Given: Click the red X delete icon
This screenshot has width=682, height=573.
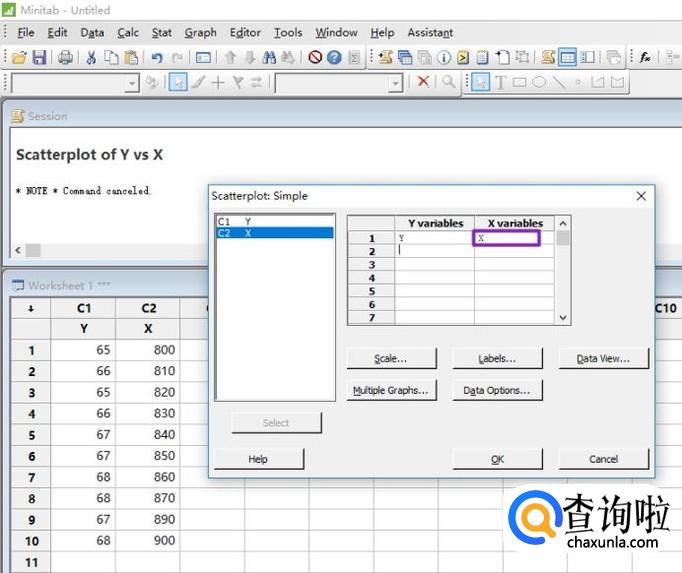Looking at the screenshot, I should pyautogui.click(x=423, y=83).
